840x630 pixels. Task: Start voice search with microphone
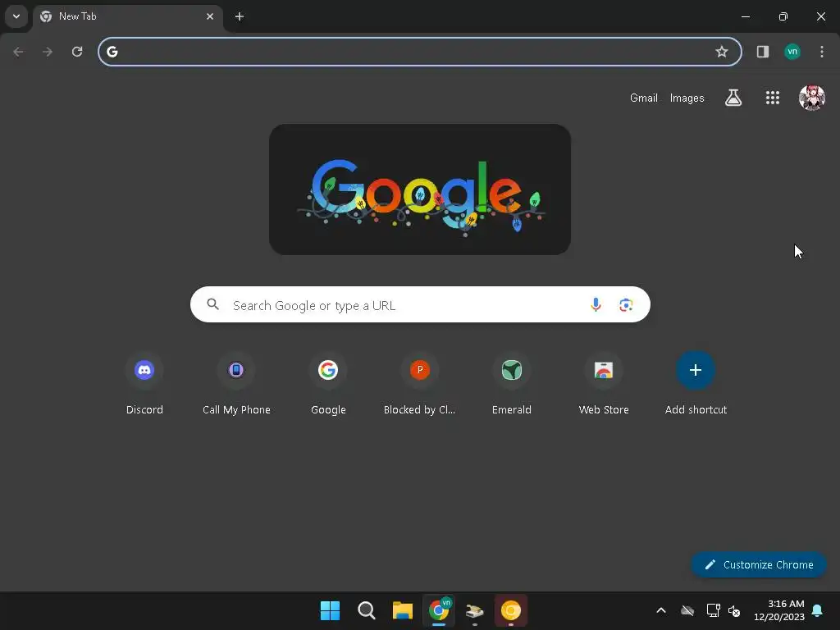596,305
